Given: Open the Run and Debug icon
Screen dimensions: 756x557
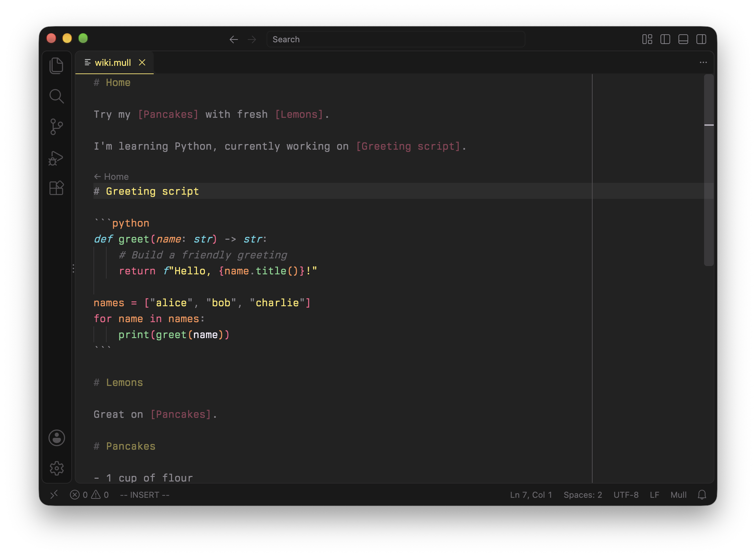Looking at the screenshot, I should coord(56,158).
